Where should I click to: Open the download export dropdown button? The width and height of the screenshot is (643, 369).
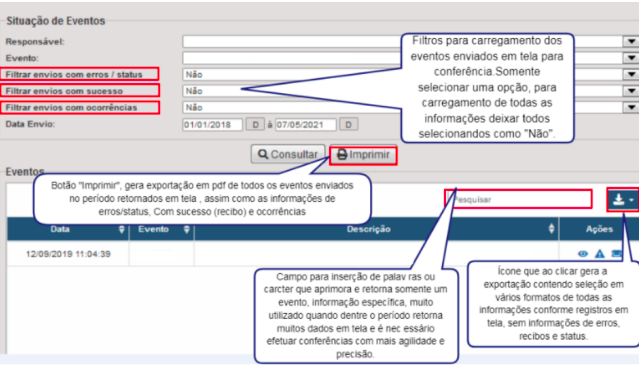pyautogui.click(x=623, y=200)
